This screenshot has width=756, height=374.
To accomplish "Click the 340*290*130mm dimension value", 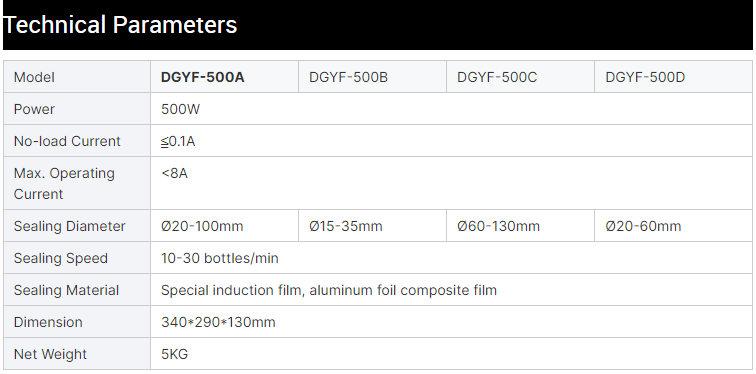I will 218,322.
